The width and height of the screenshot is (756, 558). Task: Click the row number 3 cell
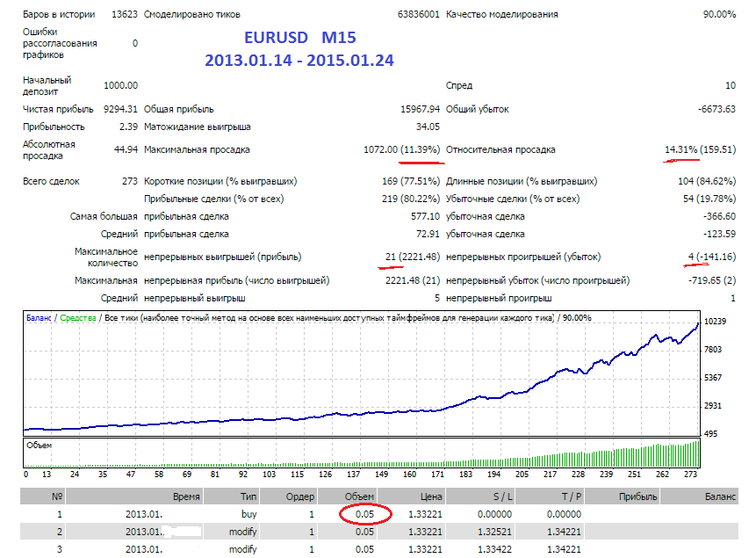point(60,549)
